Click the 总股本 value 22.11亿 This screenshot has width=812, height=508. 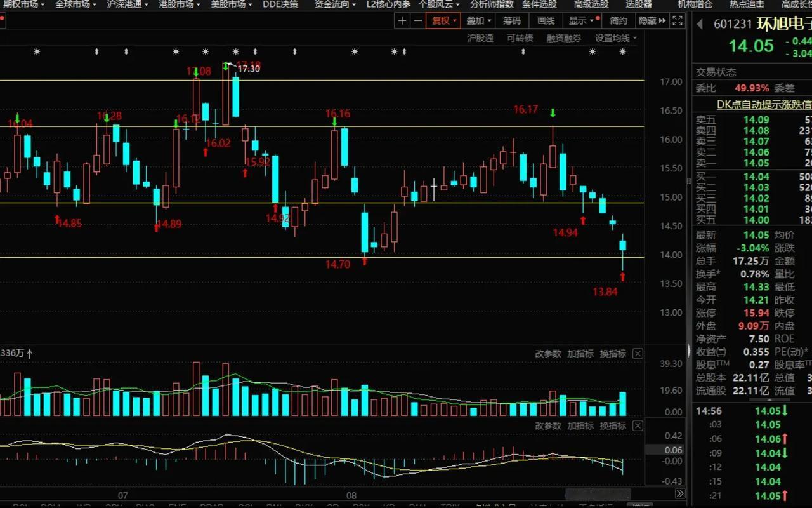tap(751, 378)
